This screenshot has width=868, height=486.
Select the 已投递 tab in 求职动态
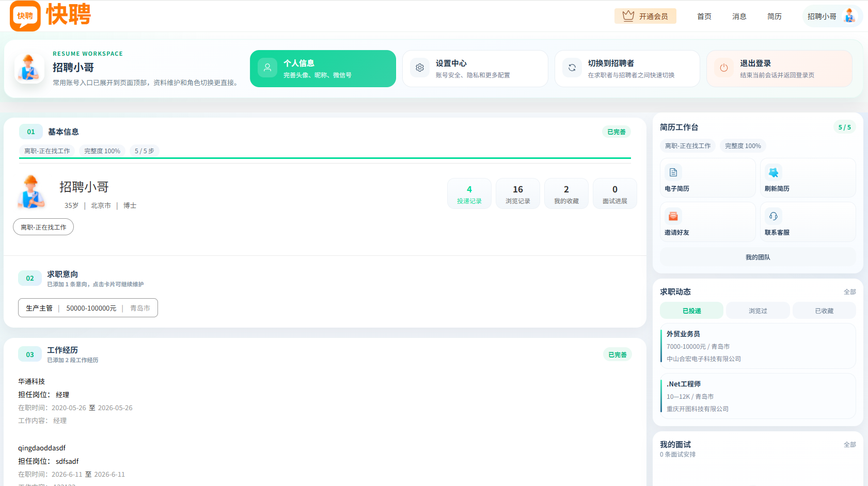692,311
